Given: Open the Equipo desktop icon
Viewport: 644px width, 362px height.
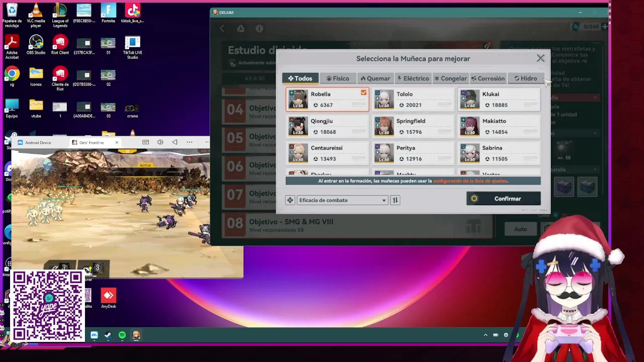Looking at the screenshot, I should 12,109.
